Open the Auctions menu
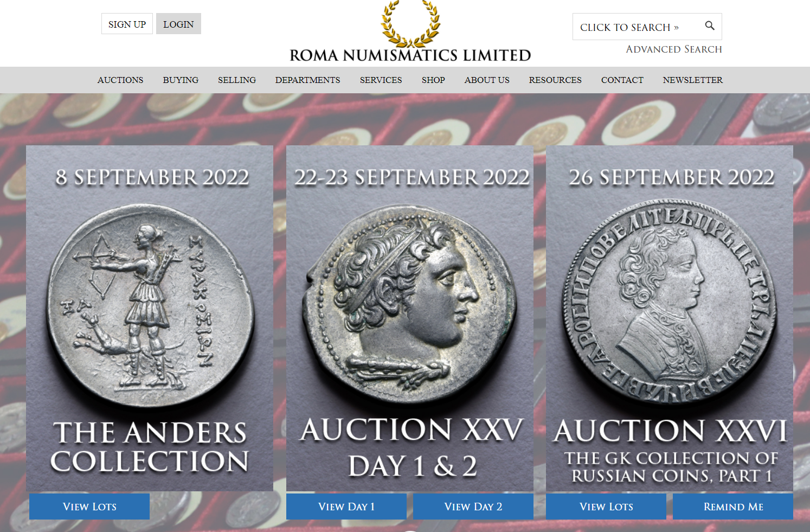Image resolution: width=810 pixels, height=532 pixels. (x=120, y=80)
